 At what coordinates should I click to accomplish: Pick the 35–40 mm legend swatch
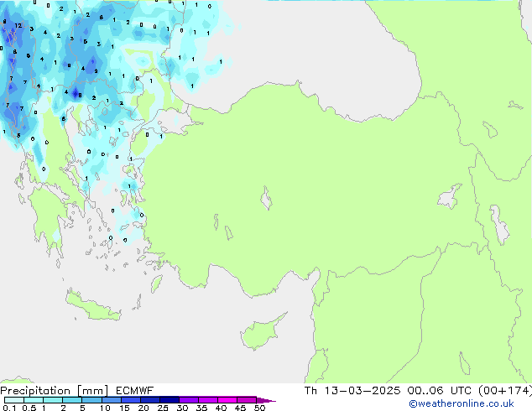208,400
